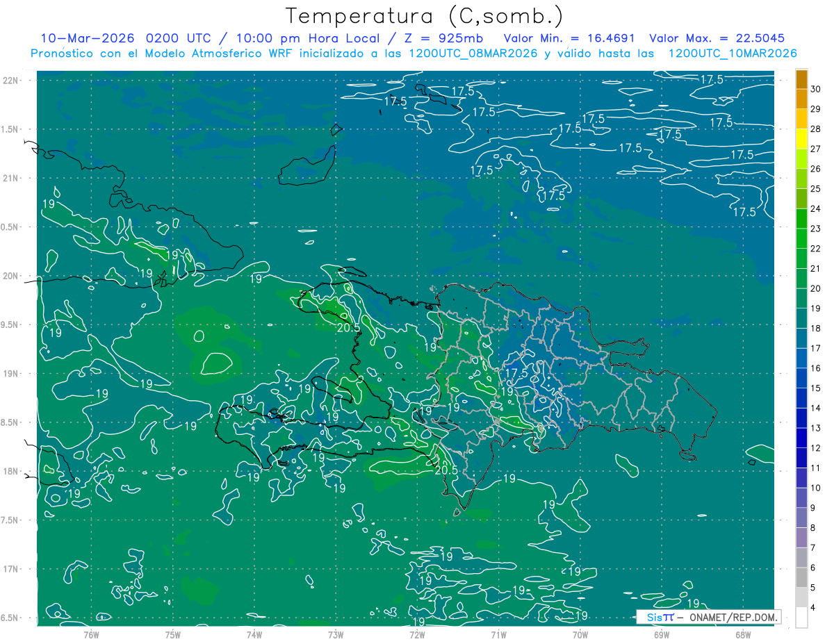Click the "71W" longitude axis label
Image resolution: width=834 pixels, height=644 pixels.
pyautogui.click(x=498, y=634)
